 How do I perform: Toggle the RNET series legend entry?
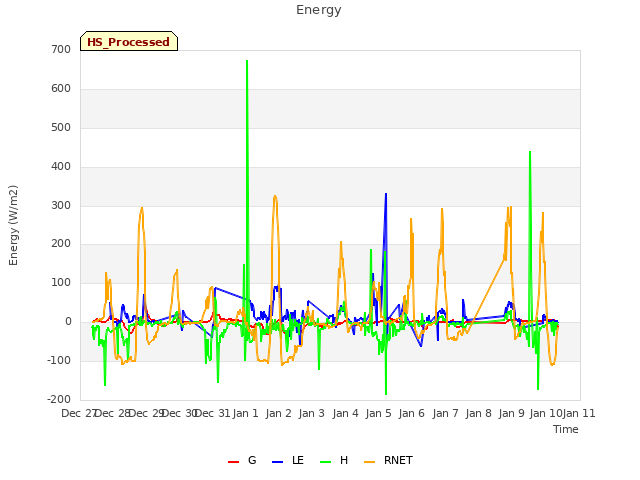click(x=388, y=460)
